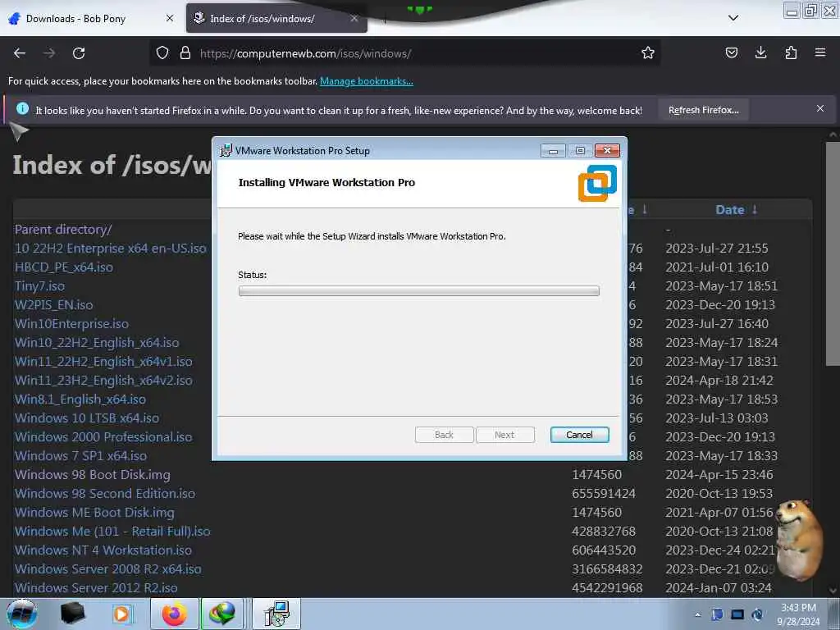Download Windows ME Boot Disk.img
The width and height of the screenshot is (840, 630).
(x=94, y=512)
